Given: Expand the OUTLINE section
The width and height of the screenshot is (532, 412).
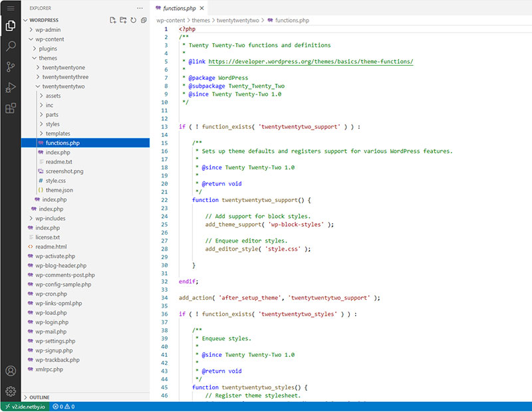Looking at the screenshot, I should click(x=39, y=397).
